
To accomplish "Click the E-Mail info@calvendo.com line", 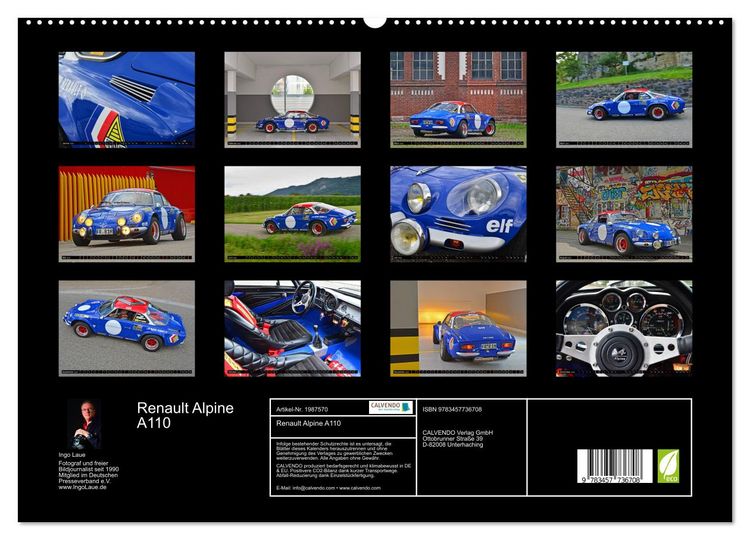I will coord(328,488).
